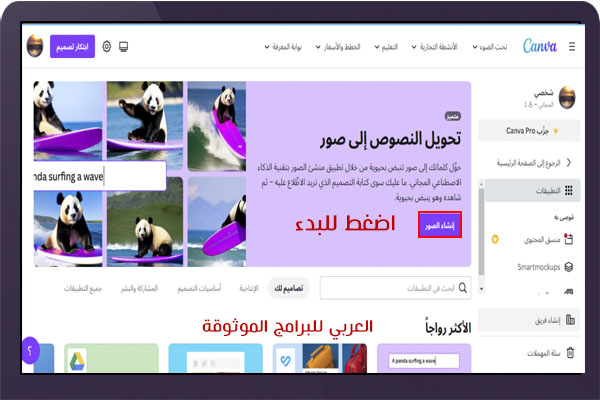Select the الإنتاجية tab
This screenshot has width=600, height=400.
pos(249,288)
